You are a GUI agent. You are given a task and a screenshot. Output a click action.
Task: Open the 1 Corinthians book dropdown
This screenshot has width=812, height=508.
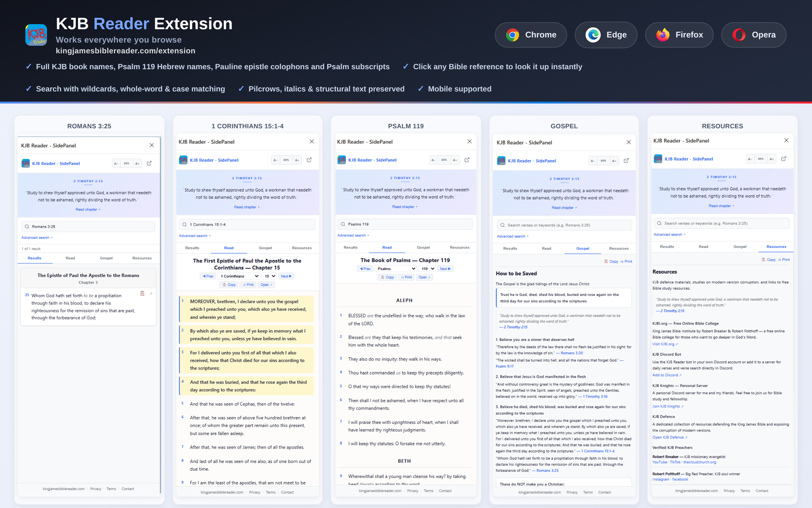pyautogui.click(x=239, y=276)
